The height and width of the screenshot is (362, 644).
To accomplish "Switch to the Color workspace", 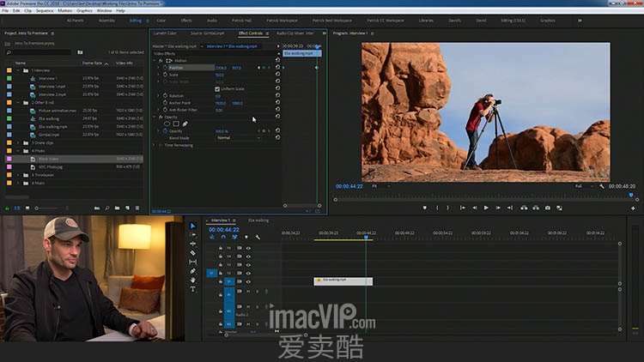I will (162, 19).
